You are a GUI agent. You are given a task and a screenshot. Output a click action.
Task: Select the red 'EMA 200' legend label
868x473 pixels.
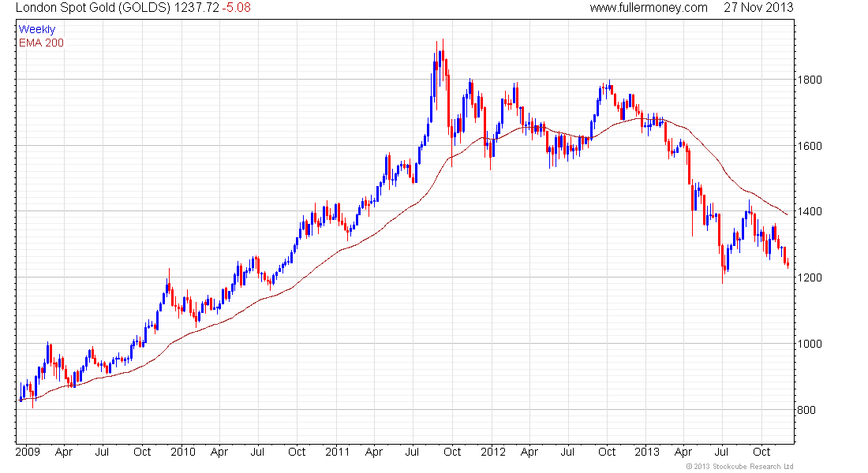click(x=41, y=43)
